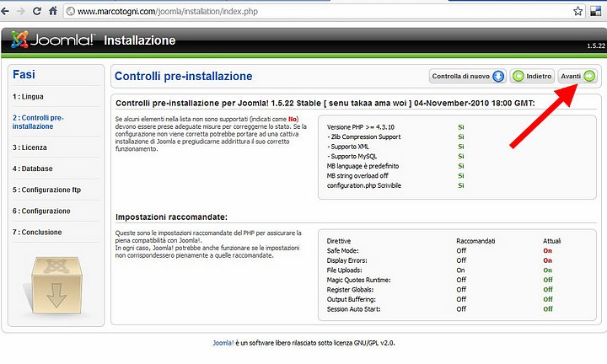Click the green left-arrow icon on Indietro
The height and width of the screenshot is (364, 607).
tap(518, 76)
